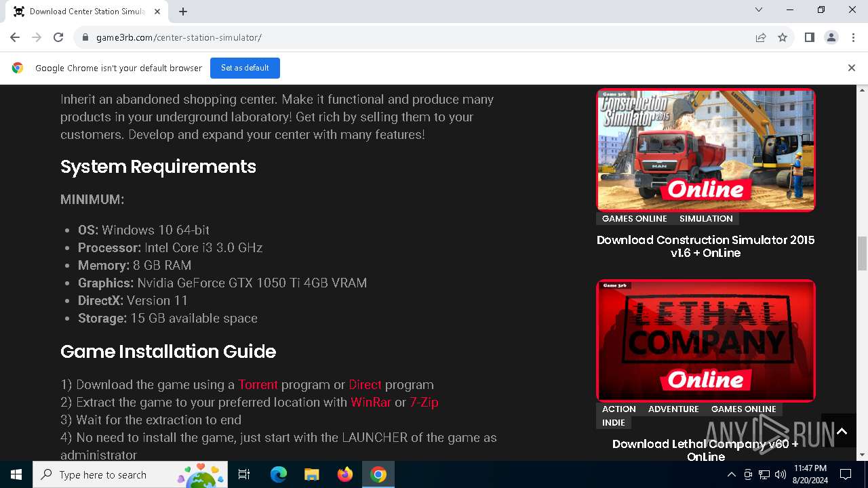Open Task View on taskbar
The width and height of the screenshot is (868, 488).
point(244,474)
